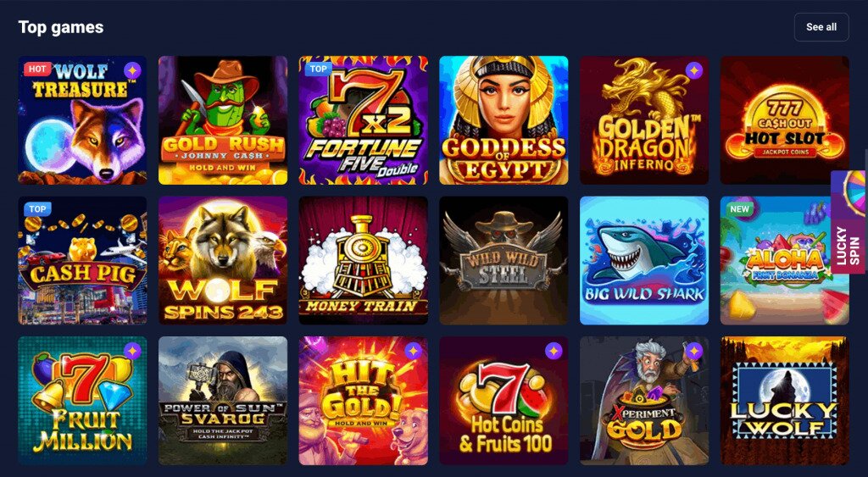This screenshot has width=868, height=477.
Task: Click the purple star badge on Fruit Million
Action: point(132,351)
